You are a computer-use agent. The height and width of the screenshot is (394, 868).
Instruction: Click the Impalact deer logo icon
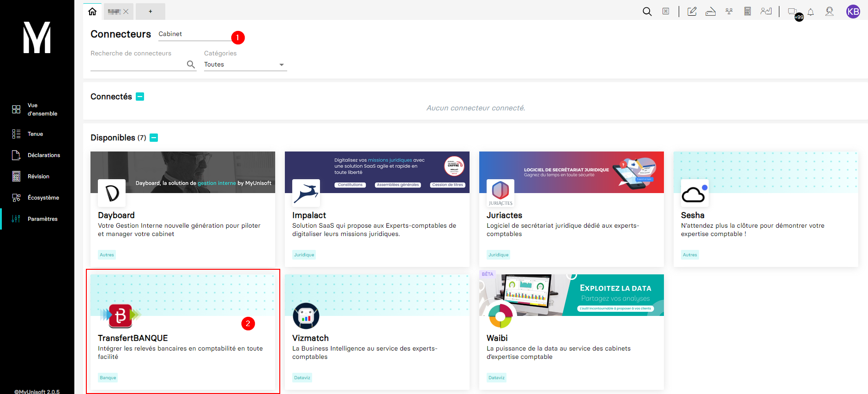pyautogui.click(x=306, y=193)
